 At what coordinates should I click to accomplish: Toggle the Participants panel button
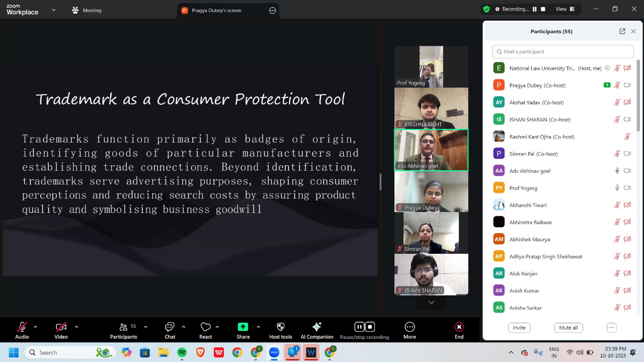(124, 327)
